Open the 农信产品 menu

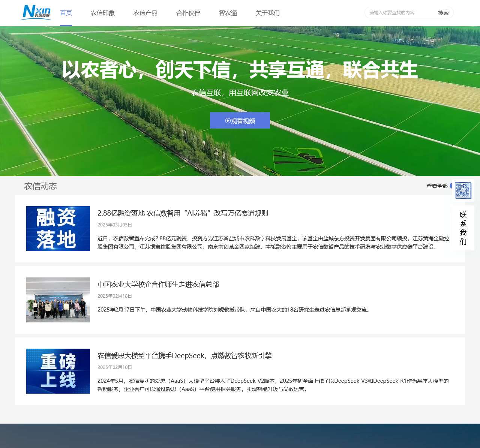click(x=145, y=13)
